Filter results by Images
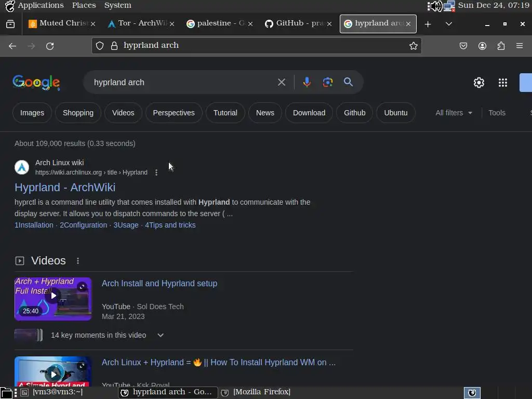 [32, 113]
